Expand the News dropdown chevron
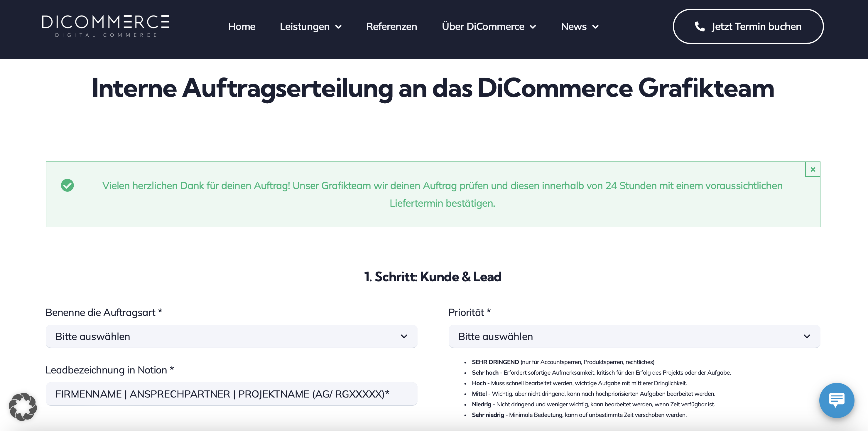 pyautogui.click(x=595, y=27)
